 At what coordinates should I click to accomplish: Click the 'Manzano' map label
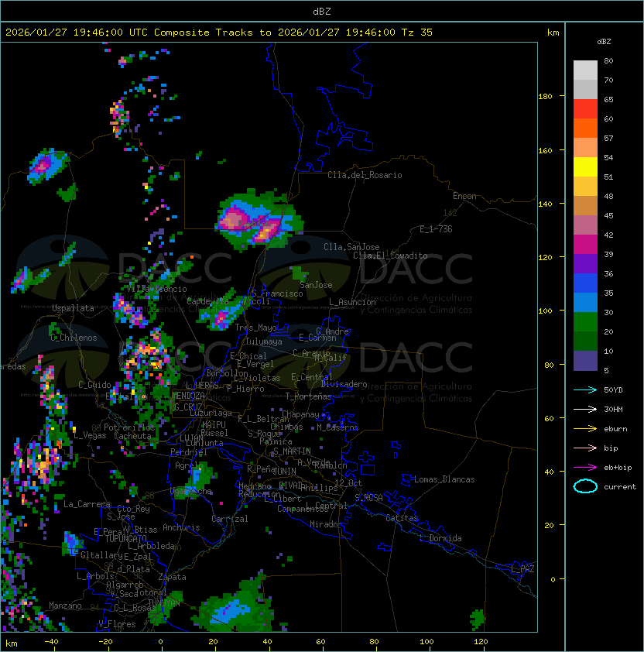(x=65, y=606)
